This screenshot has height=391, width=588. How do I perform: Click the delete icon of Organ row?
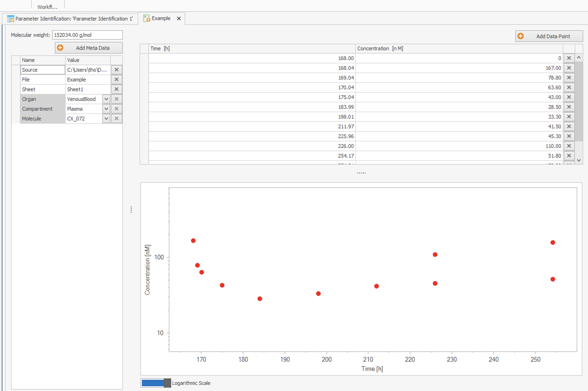coord(117,99)
